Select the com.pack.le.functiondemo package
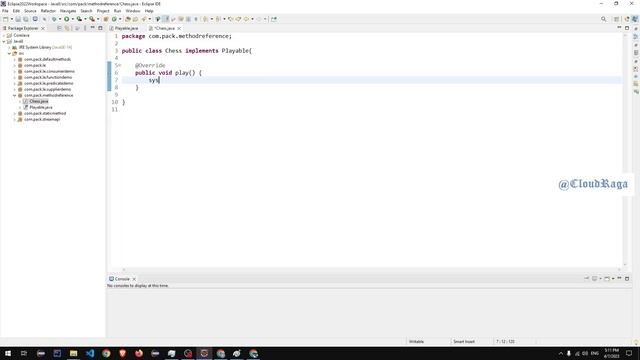640x360 pixels. (x=48, y=77)
